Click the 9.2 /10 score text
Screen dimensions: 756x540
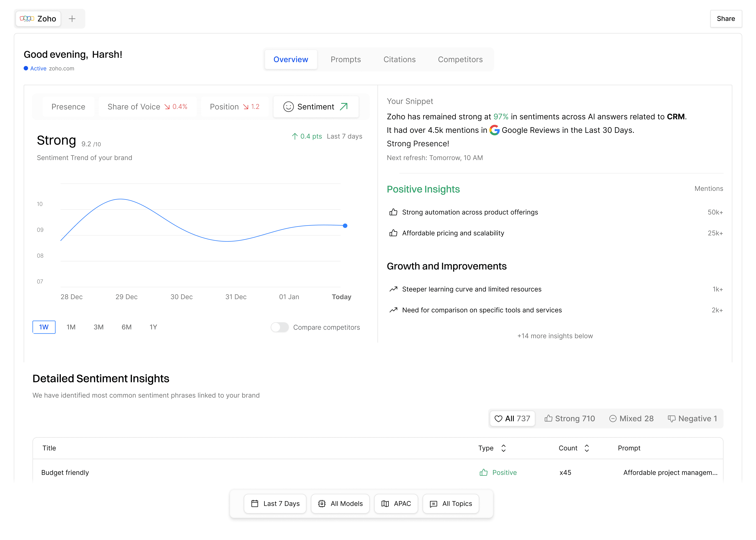pos(91,144)
